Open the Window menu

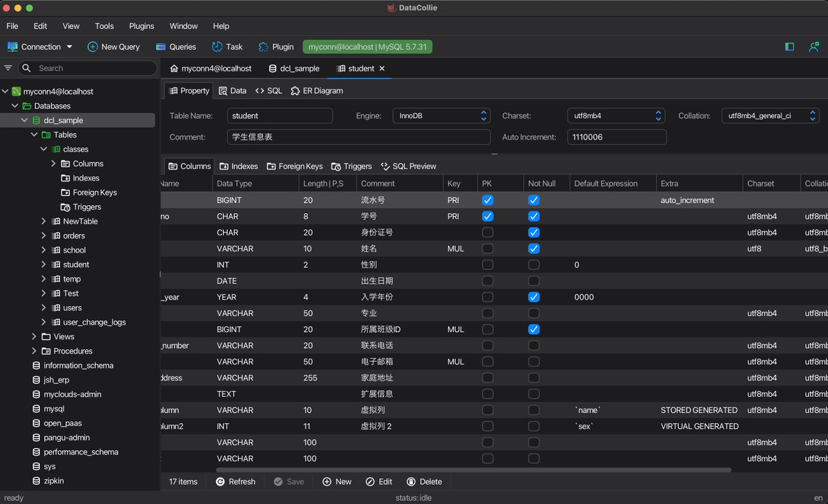point(183,26)
